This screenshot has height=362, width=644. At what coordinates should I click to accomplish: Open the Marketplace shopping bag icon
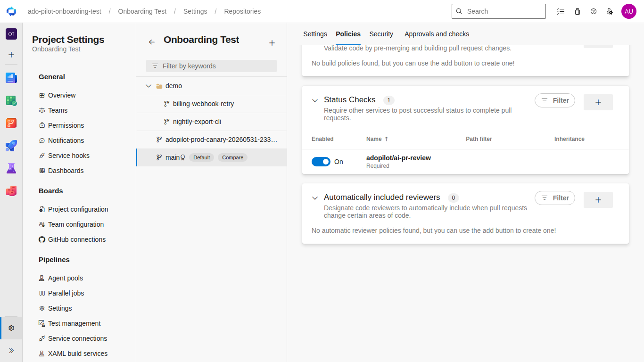577,11
